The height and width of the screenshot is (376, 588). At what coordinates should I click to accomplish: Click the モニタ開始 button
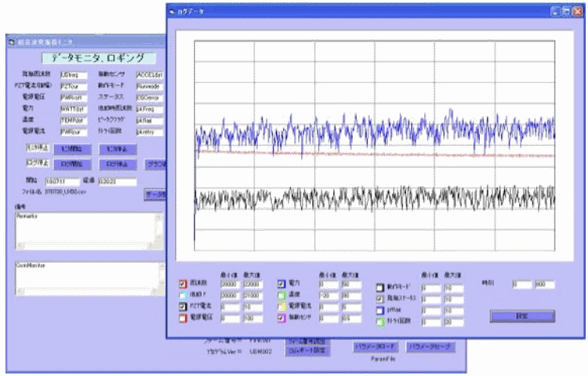click(x=72, y=149)
